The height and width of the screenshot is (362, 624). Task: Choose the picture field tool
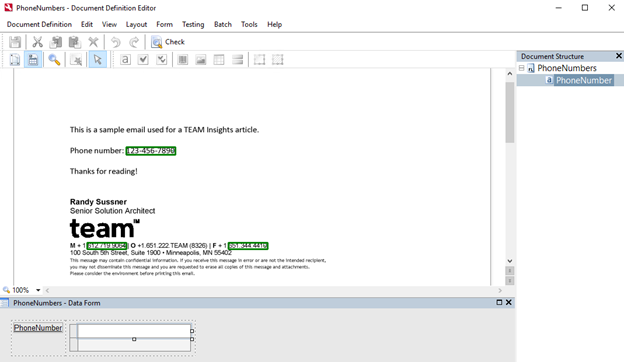(201, 60)
